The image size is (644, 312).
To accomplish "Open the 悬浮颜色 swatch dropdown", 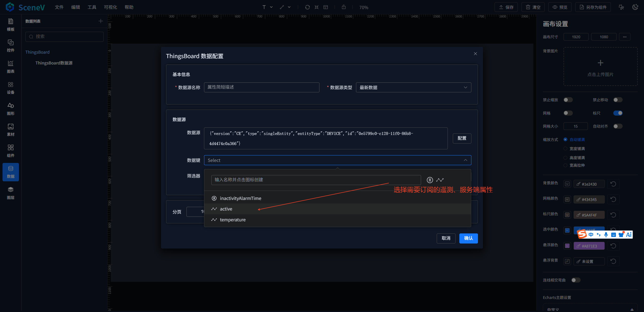I will pos(567,246).
